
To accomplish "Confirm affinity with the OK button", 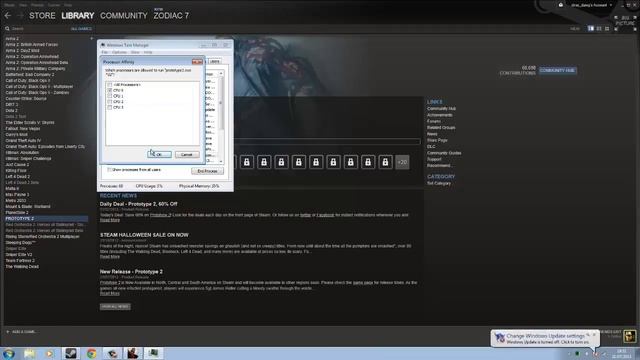I will point(159,154).
